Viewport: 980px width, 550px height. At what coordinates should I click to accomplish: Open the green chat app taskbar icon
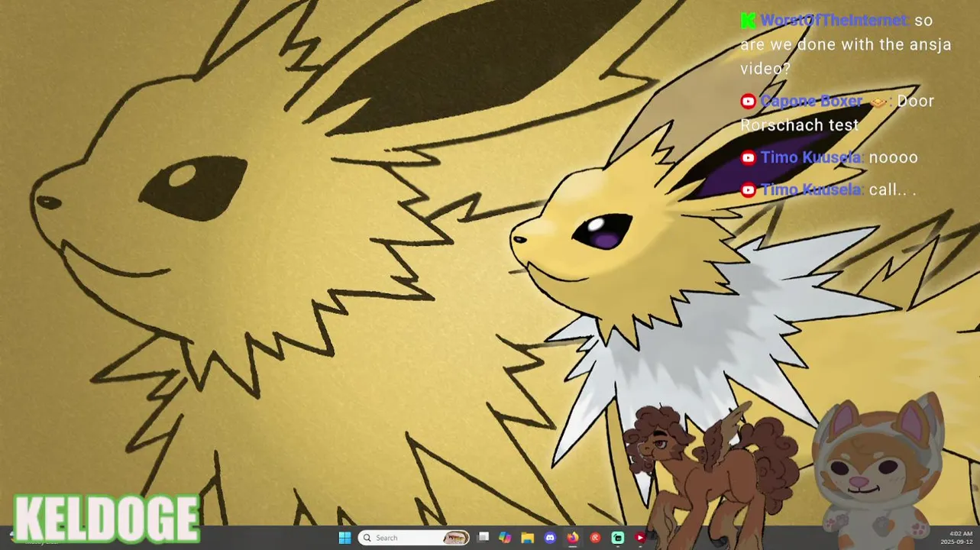pos(617,538)
